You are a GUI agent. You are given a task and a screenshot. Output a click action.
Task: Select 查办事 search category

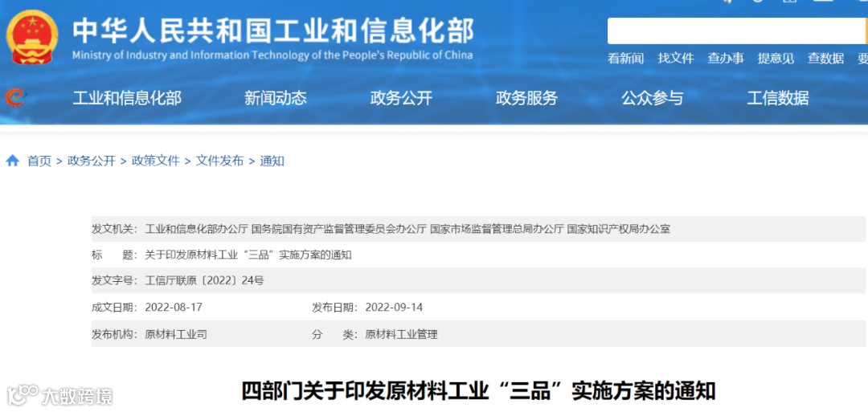coord(726,58)
